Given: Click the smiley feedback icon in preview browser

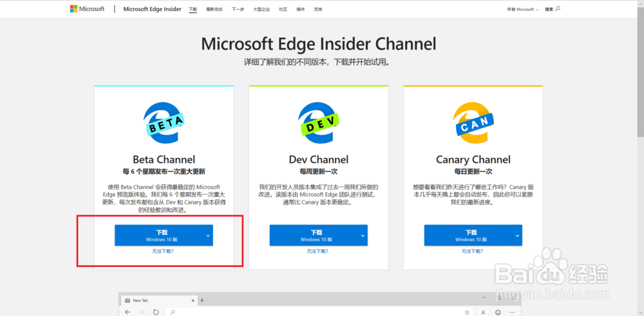Looking at the screenshot, I should tap(498, 312).
